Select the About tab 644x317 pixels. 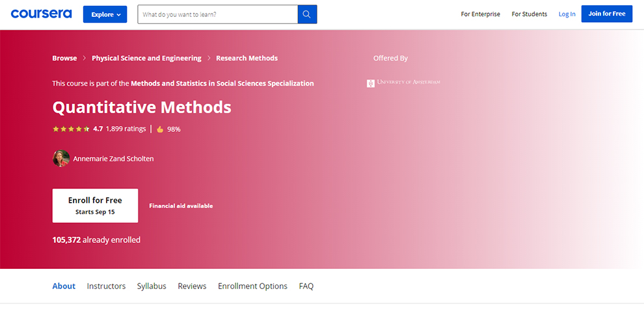click(x=64, y=286)
